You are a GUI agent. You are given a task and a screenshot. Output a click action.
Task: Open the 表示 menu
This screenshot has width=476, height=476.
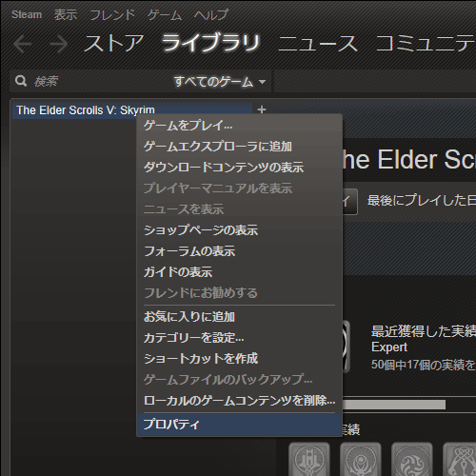[66, 14]
